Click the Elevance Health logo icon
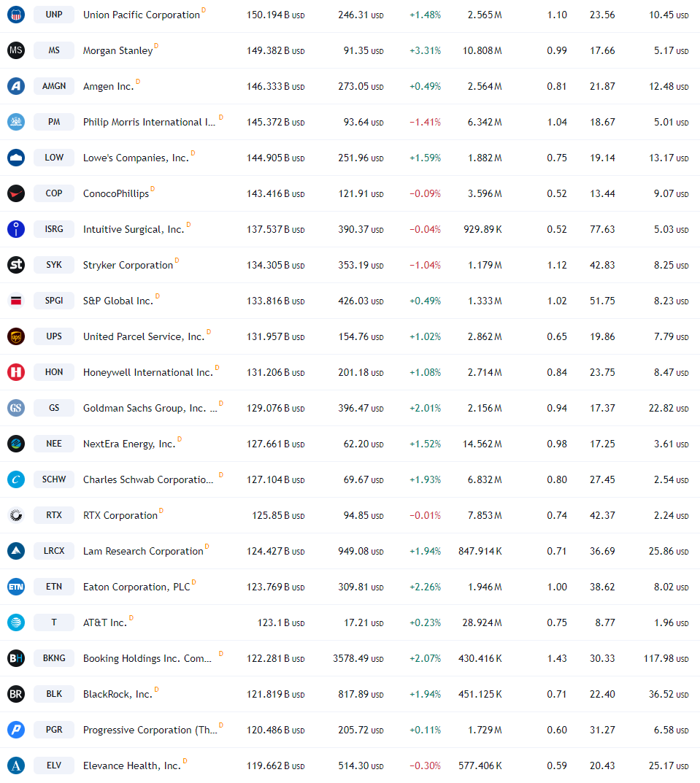 16,765
